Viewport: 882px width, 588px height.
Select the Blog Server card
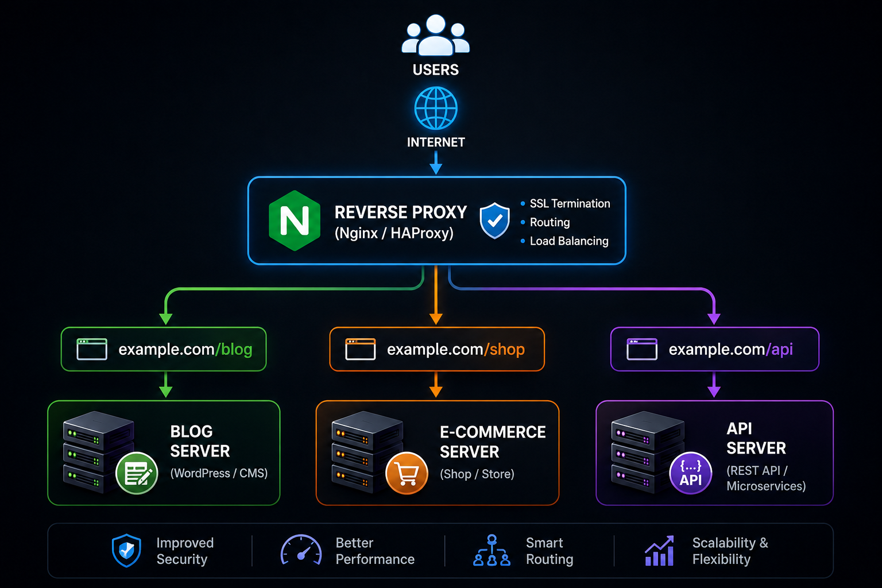[x=164, y=453]
